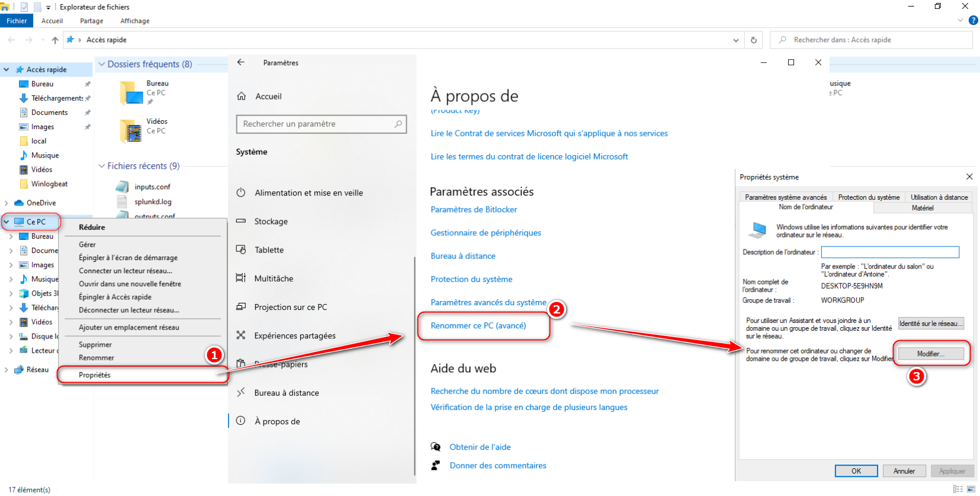The image size is (980, 496).
Task: Open recent locations dropdown arrow
Action: (43, 40)
